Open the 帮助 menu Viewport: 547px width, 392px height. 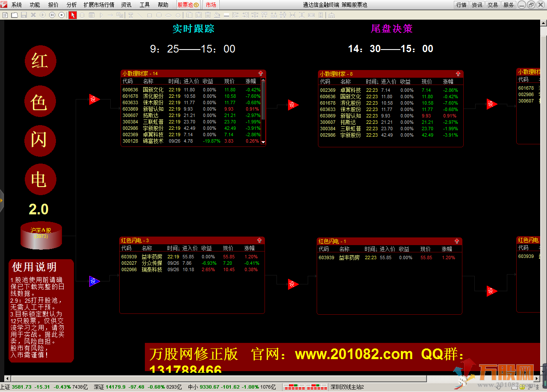tap(163, 5)
